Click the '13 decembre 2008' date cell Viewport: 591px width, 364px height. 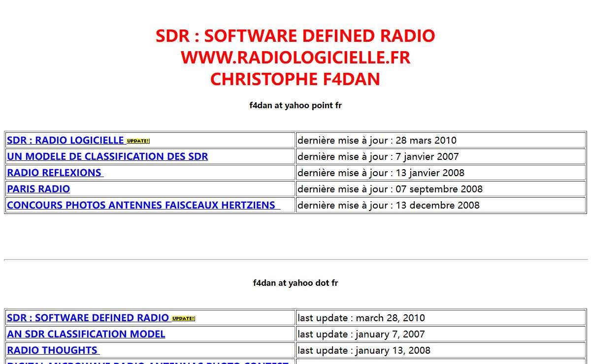[388, 205]
